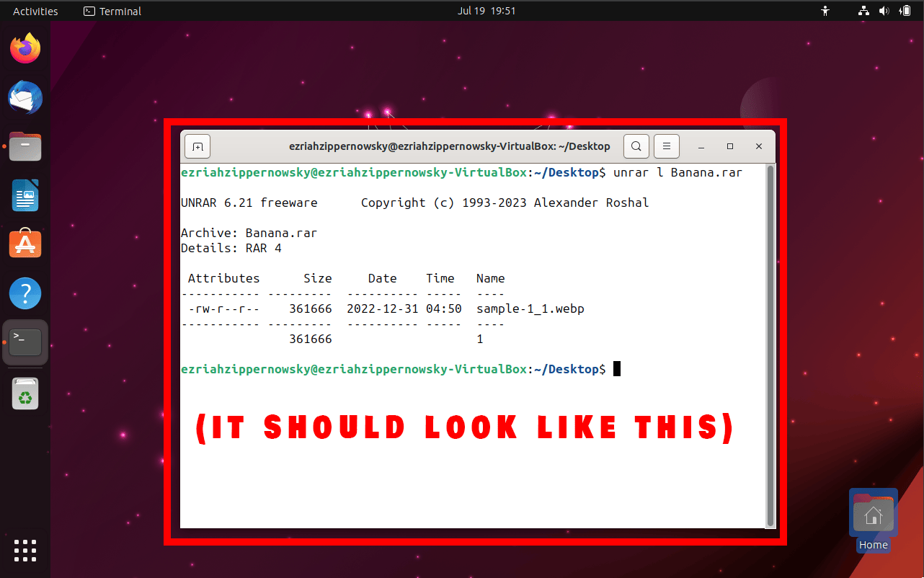Viewport: 924px width, 578px height.
Task: Open the terminal hamburger menu
Action: [666, 146]
